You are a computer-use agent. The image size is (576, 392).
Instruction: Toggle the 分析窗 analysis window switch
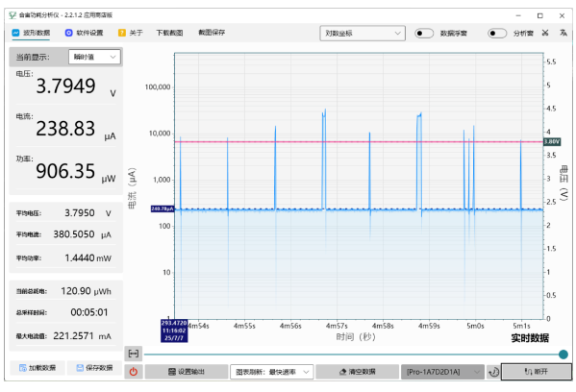point(497,34)
